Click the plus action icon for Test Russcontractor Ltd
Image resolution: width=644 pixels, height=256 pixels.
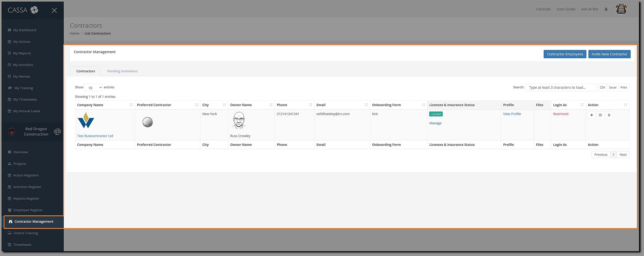pos(592,115)
